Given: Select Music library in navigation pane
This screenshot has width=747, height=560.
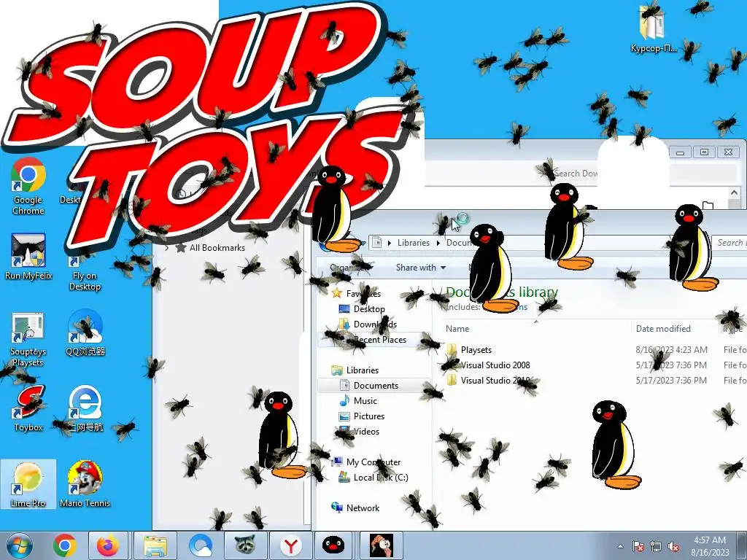Looking at the screenshot, I should click(x=365, y=401).
